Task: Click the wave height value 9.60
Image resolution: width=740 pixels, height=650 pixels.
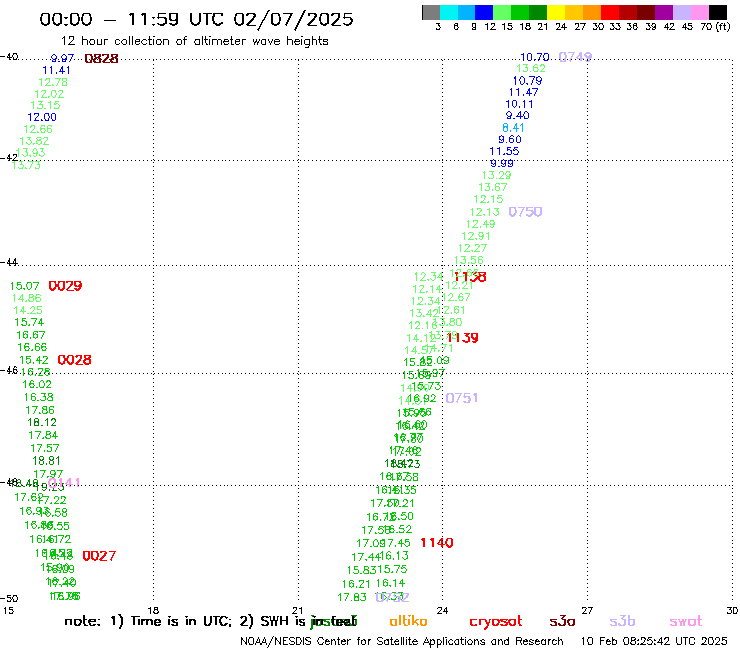Action: click(510, 139)
